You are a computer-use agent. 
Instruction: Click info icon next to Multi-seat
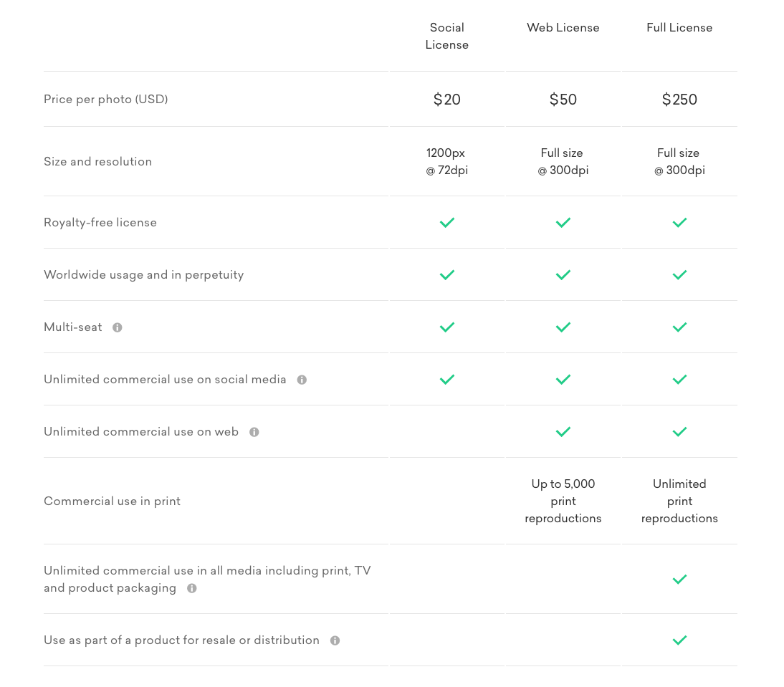point(118,327)
